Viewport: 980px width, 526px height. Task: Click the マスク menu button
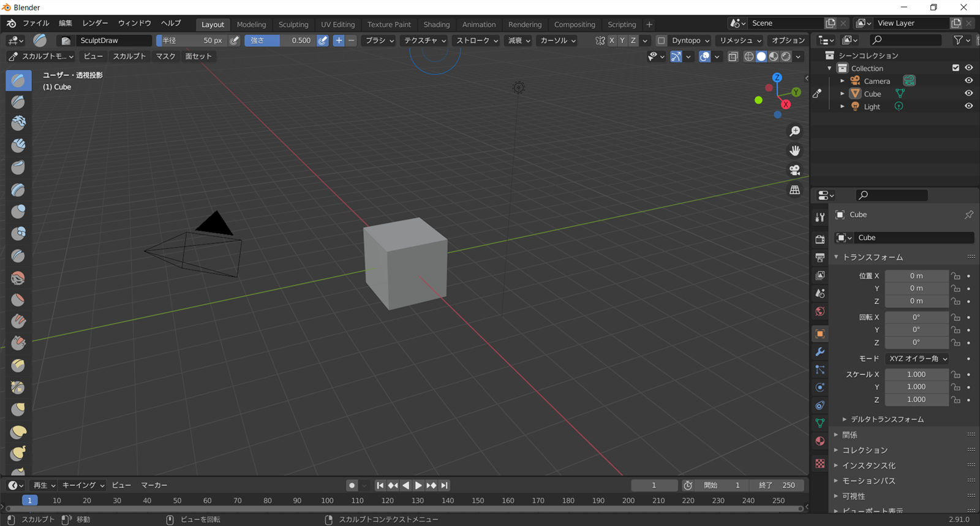165,56
